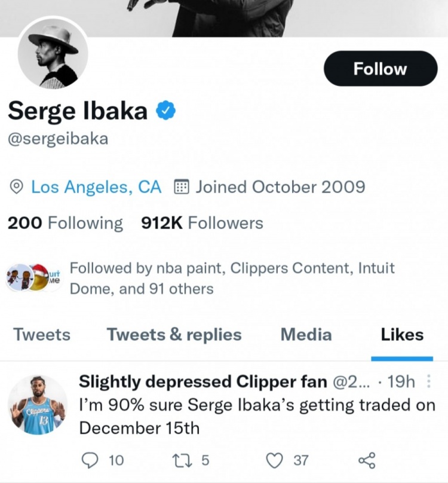The image size is (448, 483).
Task: Open the 200 Following list
Action: (65, 223)
